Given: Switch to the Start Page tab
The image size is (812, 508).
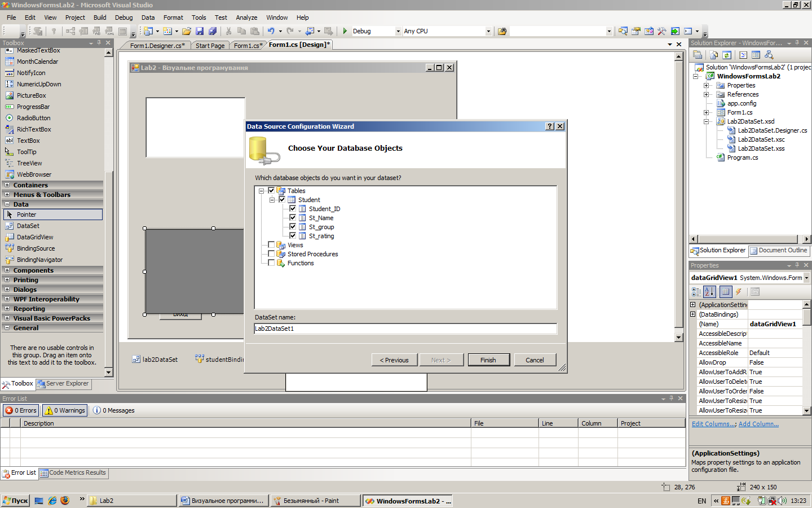Looking at the screenshot, I should pos(210,46).
